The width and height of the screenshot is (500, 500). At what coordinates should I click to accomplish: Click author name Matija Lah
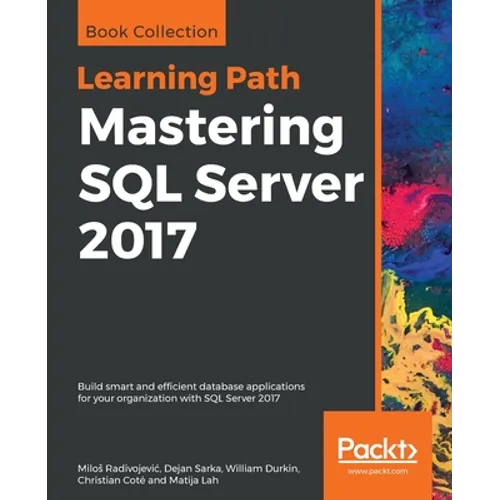point(194,481)
